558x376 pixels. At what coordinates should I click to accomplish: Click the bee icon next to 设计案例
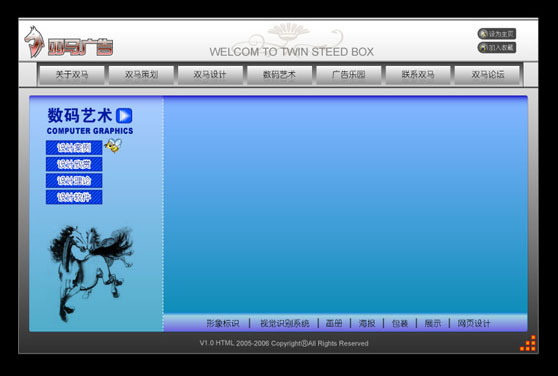coord(113,145)
